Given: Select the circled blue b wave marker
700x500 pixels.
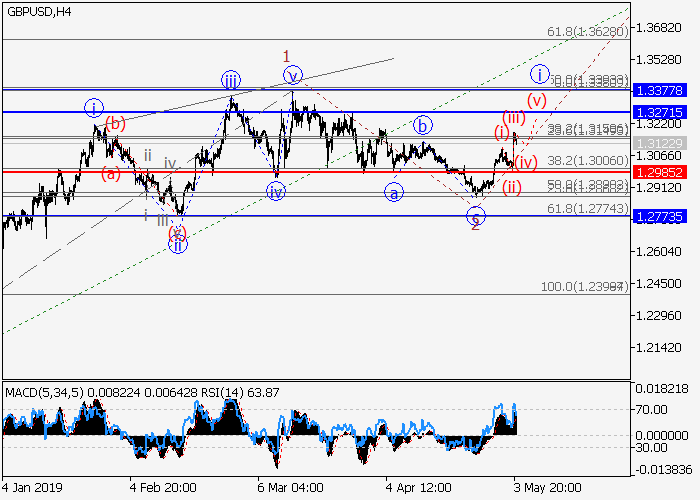Looking at the screenshot, I should point(423,125).
